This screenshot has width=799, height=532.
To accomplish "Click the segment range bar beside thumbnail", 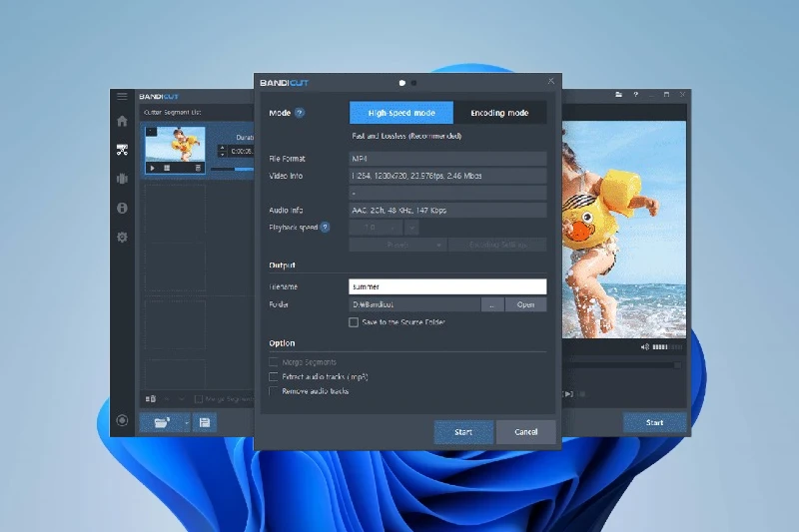I will point(232,169).
